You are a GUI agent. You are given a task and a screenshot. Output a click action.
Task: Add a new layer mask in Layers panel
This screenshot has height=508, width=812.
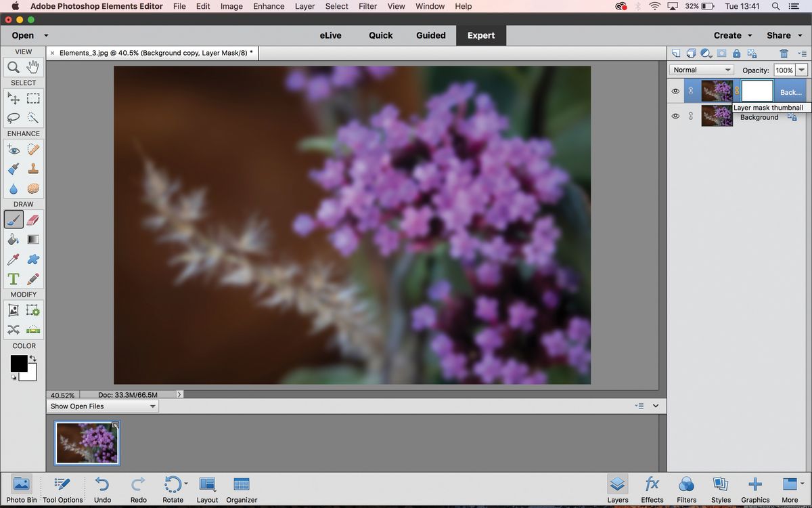coord(722,53)
